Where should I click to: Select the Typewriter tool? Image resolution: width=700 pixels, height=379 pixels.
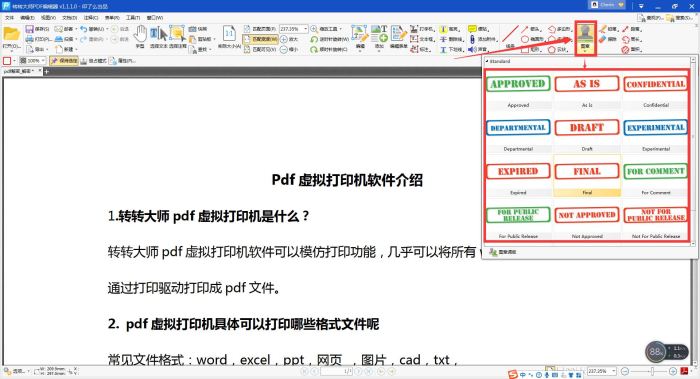(422, 29)
